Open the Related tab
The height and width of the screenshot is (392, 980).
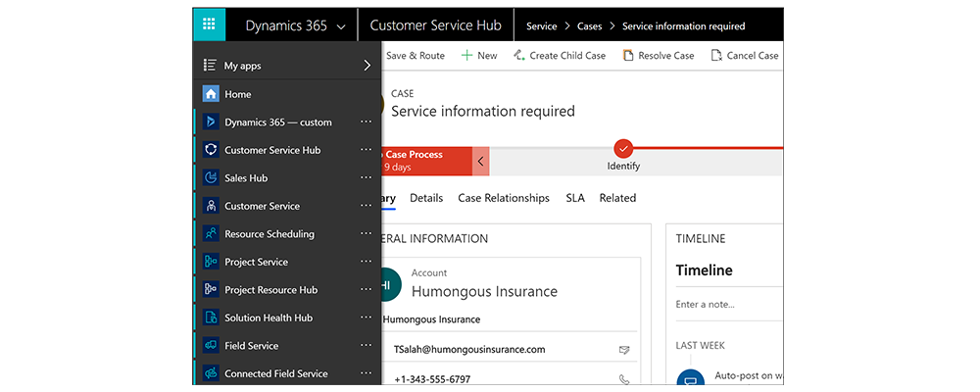[x=617, y=198]
